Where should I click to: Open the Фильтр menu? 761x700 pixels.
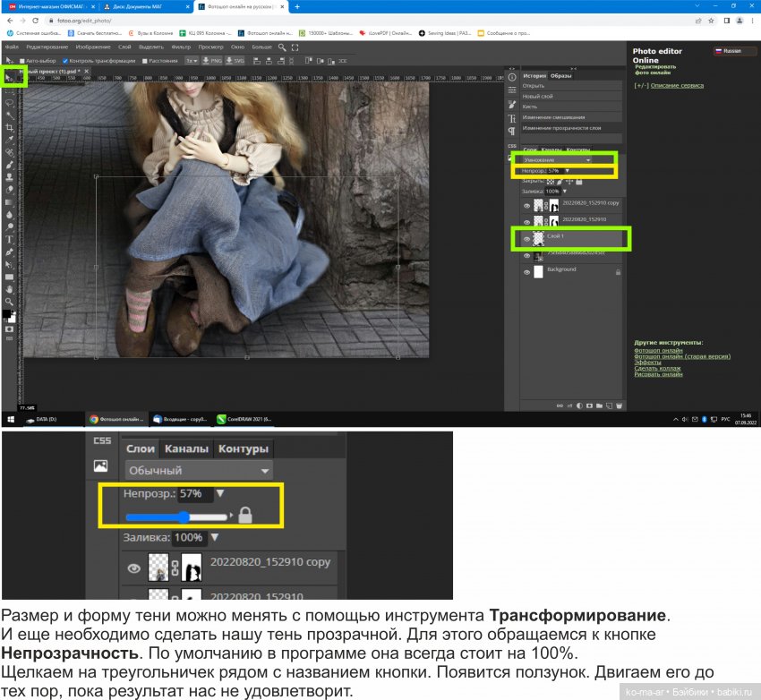pyautogui.click(x=182, y=47)
